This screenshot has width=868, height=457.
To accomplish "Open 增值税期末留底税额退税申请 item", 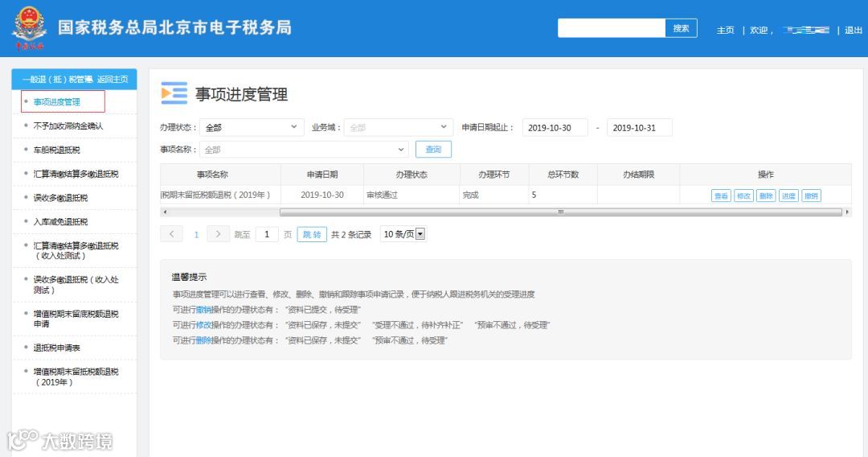I will pyautogui.click(x=76, y=319).
